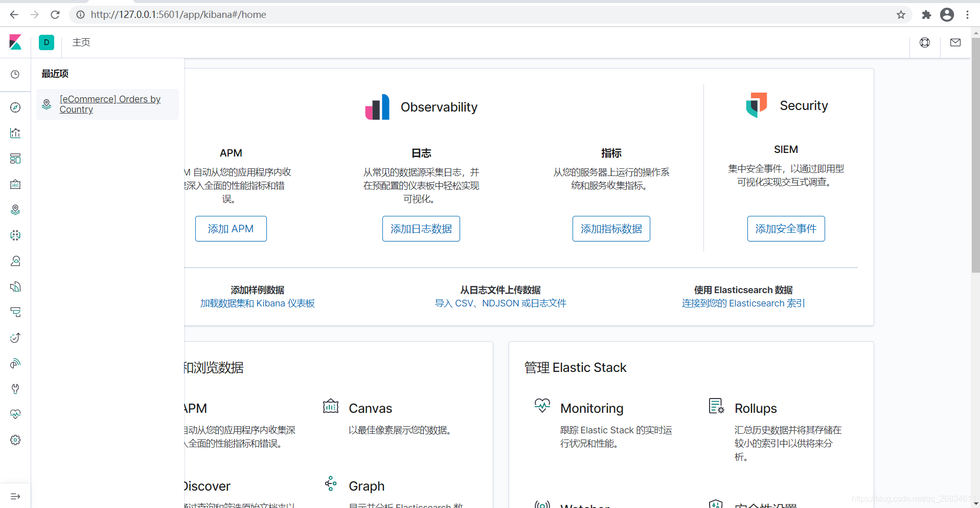Image resolution: width=980 pixels, height=508 pixels.
Task: Click the browser address bar URL
Action: point(178,15)
